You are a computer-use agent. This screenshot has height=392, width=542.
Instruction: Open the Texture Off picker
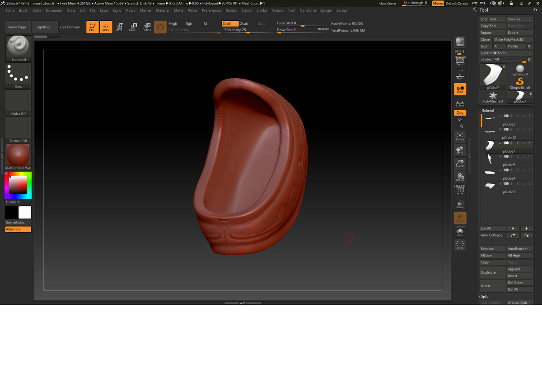click(19, 130)
